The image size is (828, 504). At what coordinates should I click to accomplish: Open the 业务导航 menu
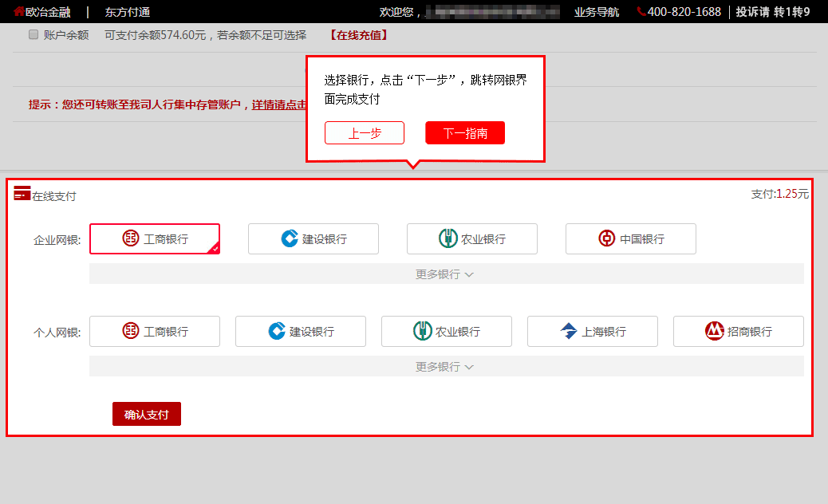click(596, 12)
